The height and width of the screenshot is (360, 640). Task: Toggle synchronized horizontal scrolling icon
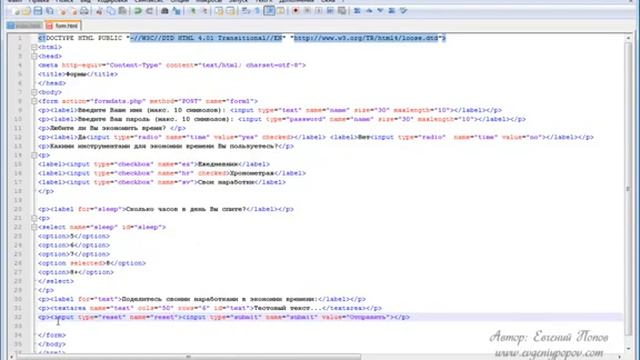pyautogui.click(x=231, y=11)
